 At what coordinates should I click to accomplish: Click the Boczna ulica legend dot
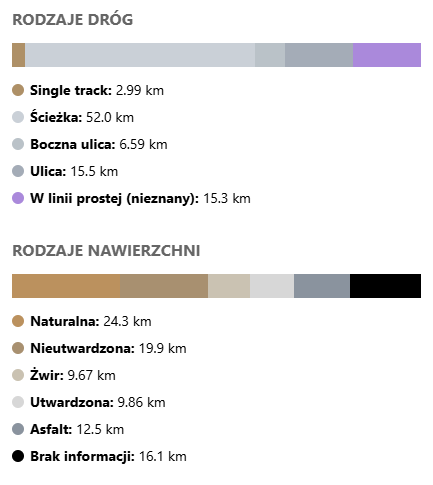(x=18, y=144)
